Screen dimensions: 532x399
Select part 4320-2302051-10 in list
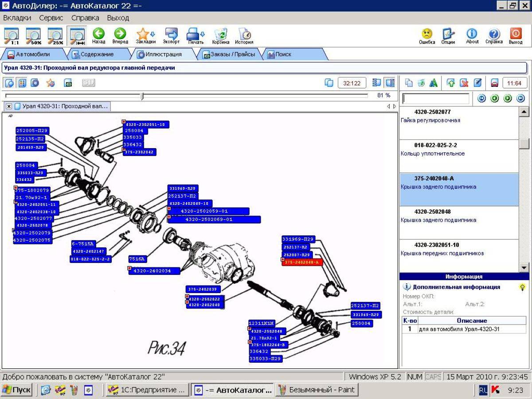(459, 256)
